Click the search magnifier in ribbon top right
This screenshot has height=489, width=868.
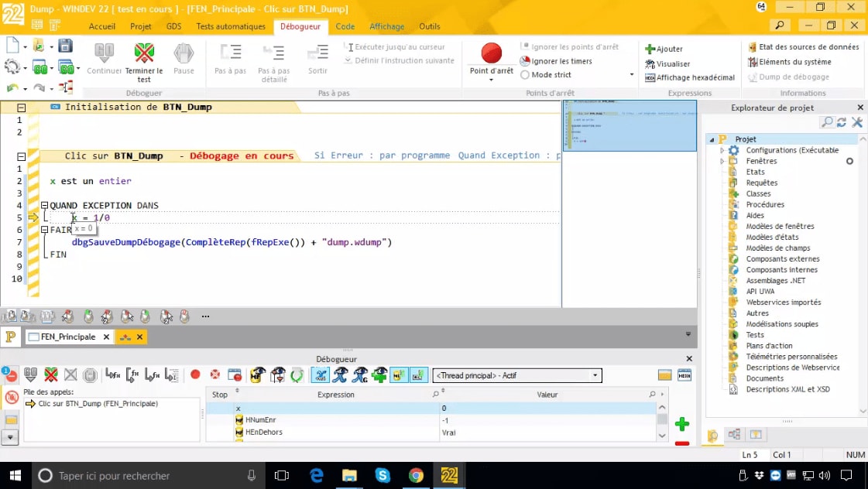(779, 26)
